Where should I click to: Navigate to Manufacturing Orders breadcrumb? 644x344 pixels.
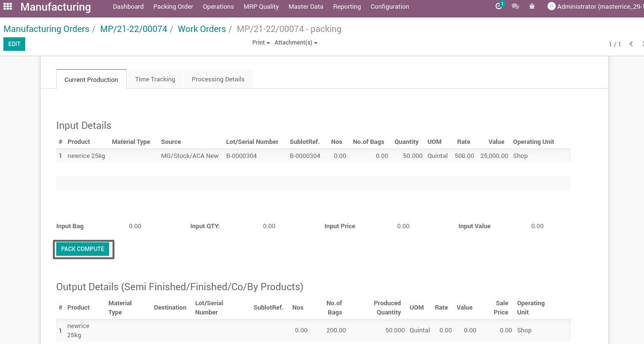tap(46, 29)
